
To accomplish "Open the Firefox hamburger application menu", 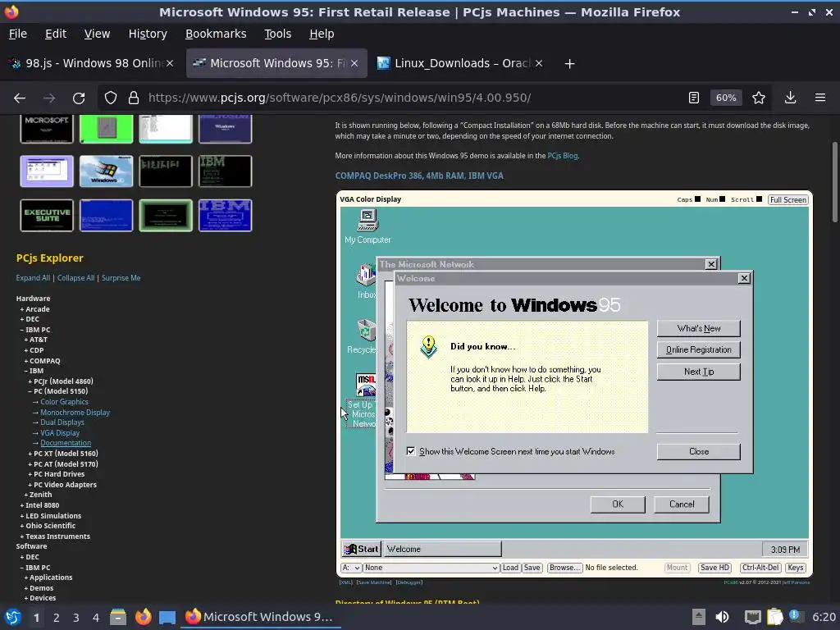I will click(820, 98).
